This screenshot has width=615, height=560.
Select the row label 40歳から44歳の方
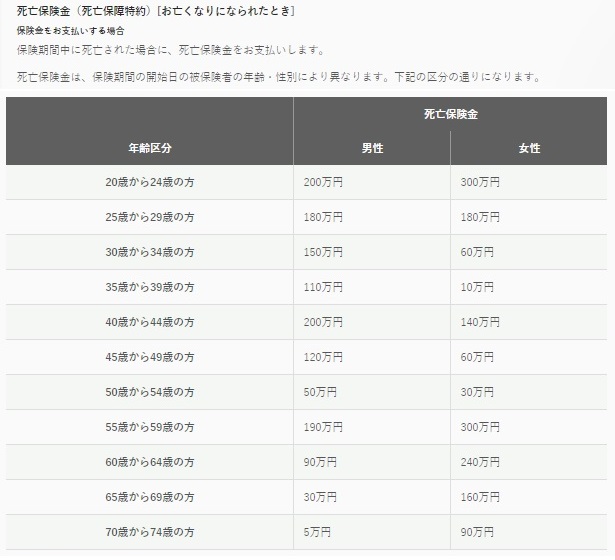click(x=150, y=322)
